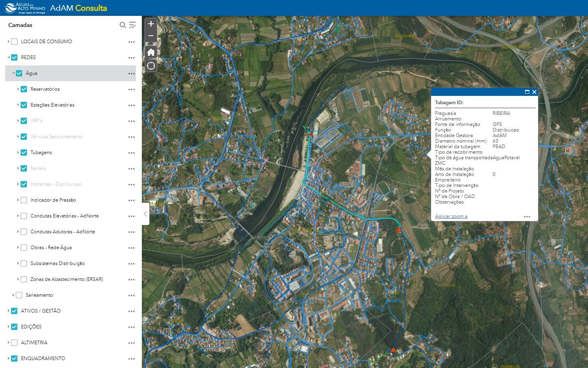
Task: Go to the default map extent home
Action: pos(151,52)
